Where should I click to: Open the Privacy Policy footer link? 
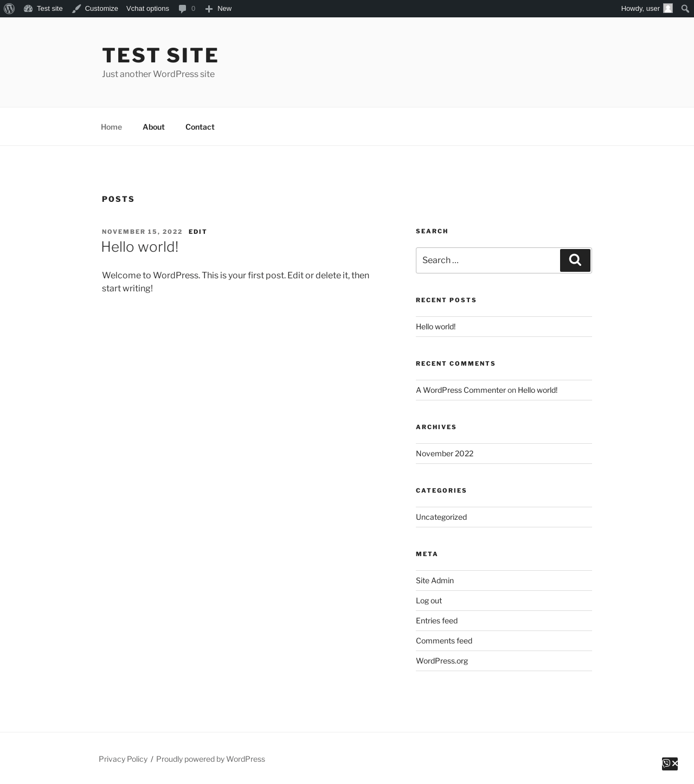[x=123, y=759]
